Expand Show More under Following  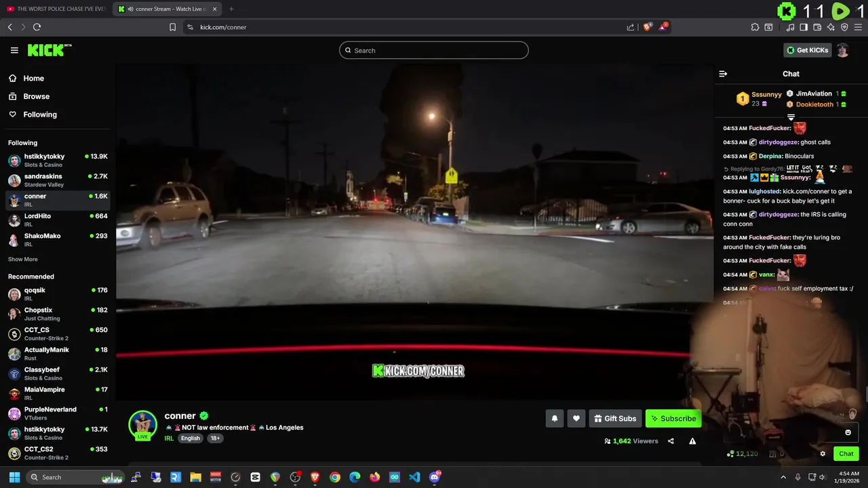click(22, 259)
